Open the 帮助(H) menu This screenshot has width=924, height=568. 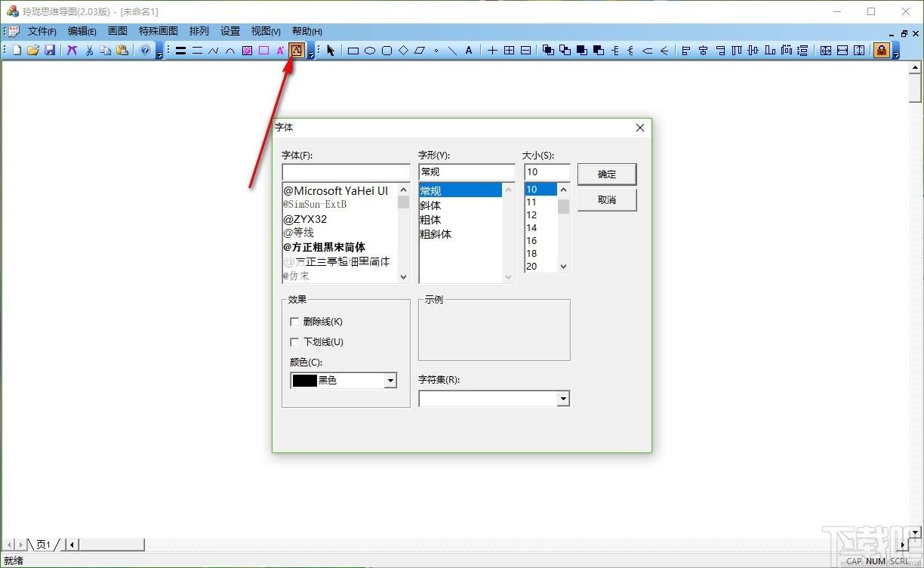306,31
